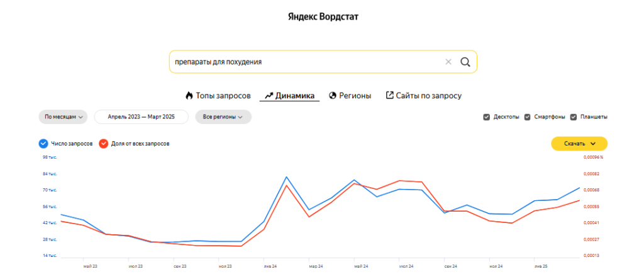Click the май 23 axis label
644x279 pixels.
[90, 266]
